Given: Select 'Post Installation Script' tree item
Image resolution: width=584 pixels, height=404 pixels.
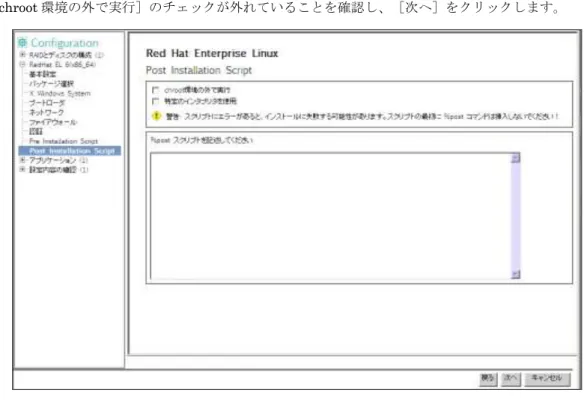Looking at the screenshot, I should coord(70,151).
